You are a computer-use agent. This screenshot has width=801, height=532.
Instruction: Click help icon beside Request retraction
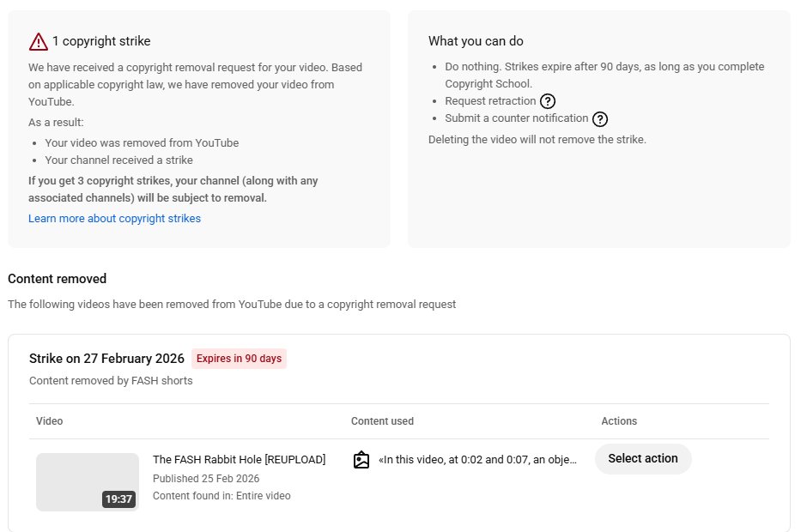pos(548,101)
